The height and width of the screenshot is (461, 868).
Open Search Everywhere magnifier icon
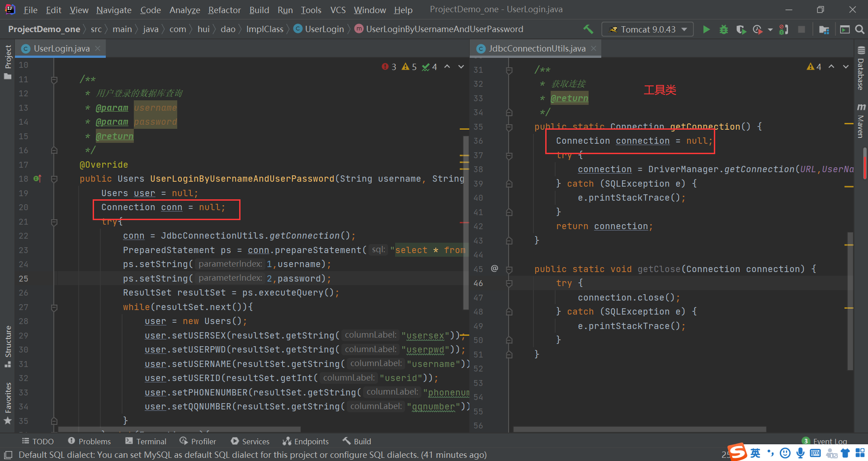[x=860, y=29]
